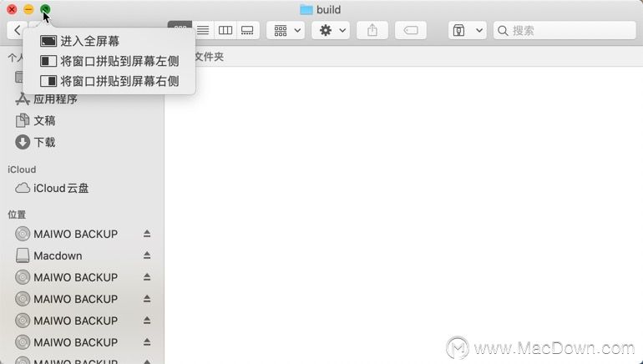Image resolution: width=643 pixels, height=364 pixels.
Task: Open the group-by items dropdown
Action: (x=286, y=30)
